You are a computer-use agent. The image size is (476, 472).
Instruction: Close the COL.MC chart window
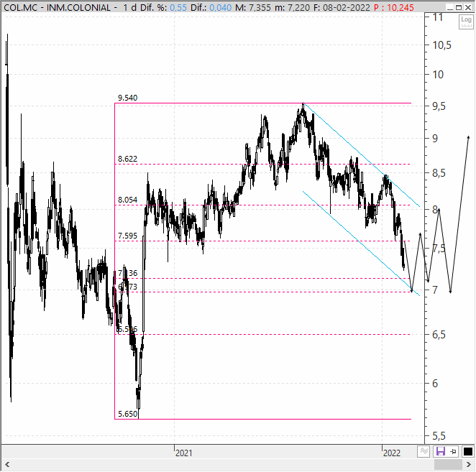[468, 7]
